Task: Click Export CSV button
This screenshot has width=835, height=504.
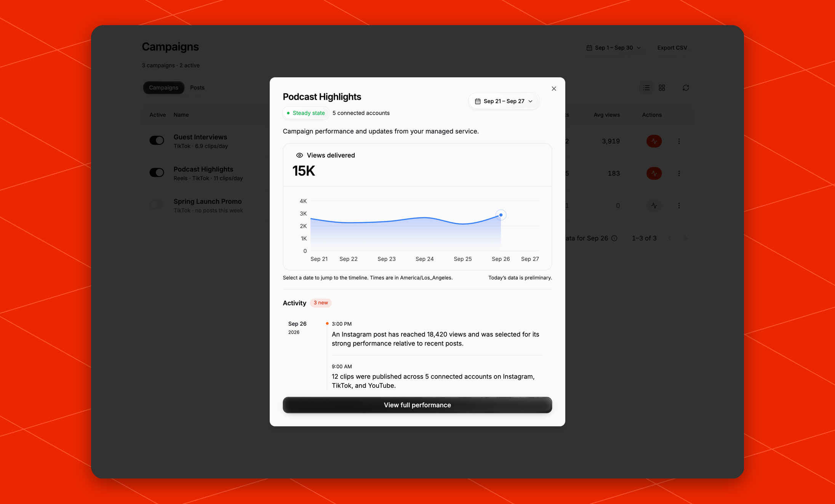Action: 672,48
